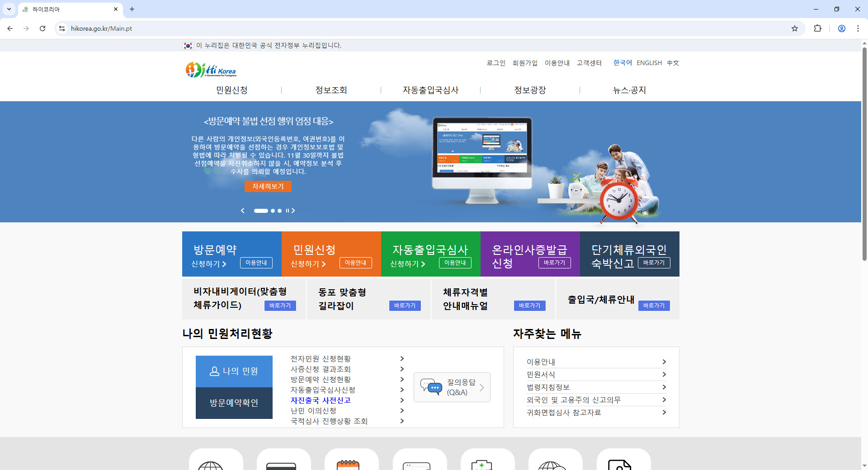Viewport: 868px width, 470px height.
Task: Open 정보조회 main menu
Action: click(x=331, y=90)
